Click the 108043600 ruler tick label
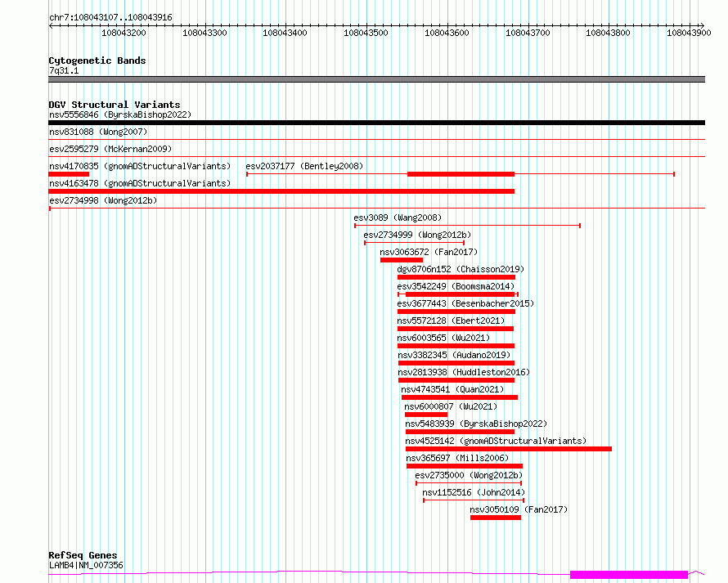 click(447, 33)
